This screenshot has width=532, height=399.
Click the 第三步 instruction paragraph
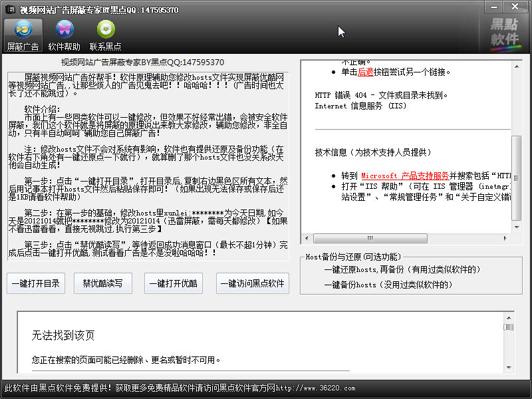(x=148, y=249)
